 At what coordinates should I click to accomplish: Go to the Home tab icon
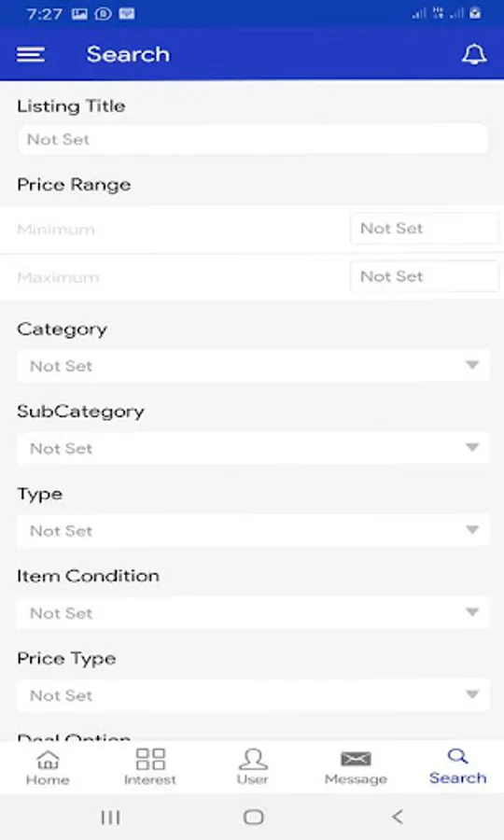click(x=48, y=759)
